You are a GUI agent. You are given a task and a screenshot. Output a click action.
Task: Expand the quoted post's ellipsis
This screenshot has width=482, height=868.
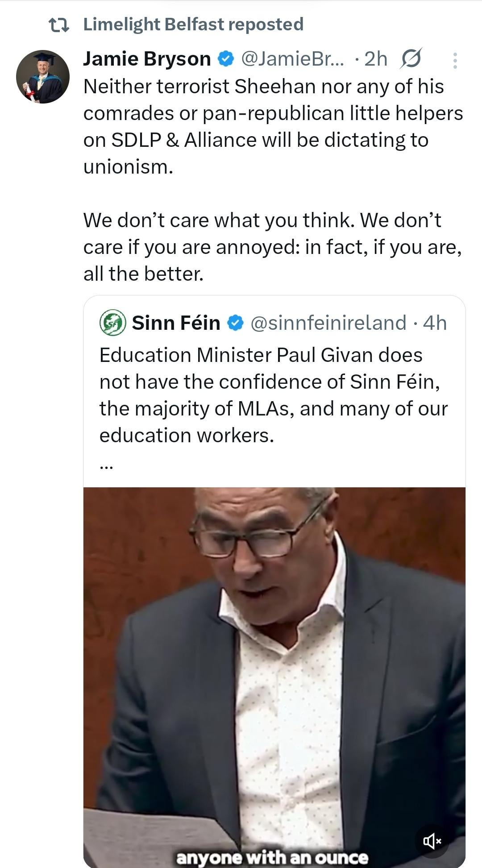(x=106, y=467)
